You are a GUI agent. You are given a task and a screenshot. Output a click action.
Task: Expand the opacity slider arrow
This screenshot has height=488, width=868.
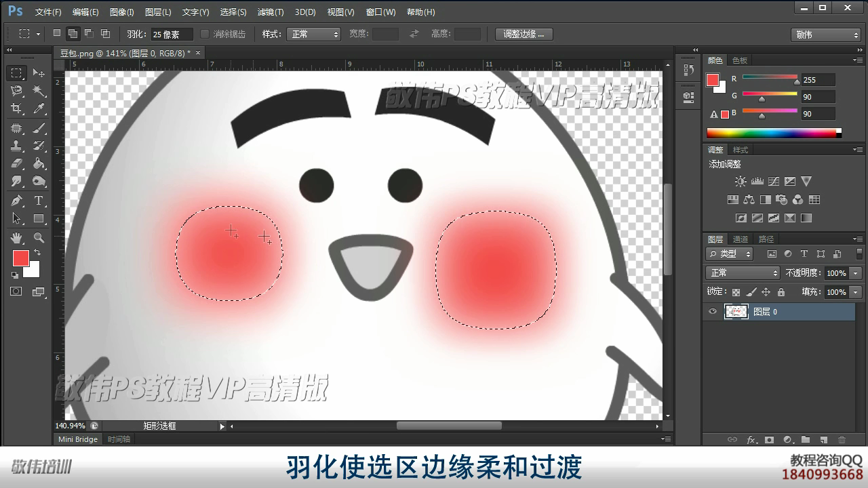click(x=856, y=273)
